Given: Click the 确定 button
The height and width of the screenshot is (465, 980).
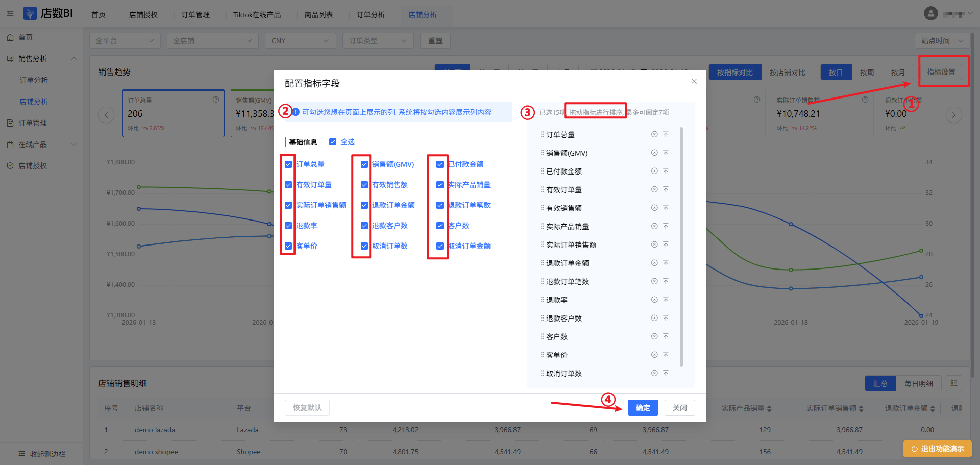Looking at the screenshot, I should pyautogui.click(x=643, y=408).
